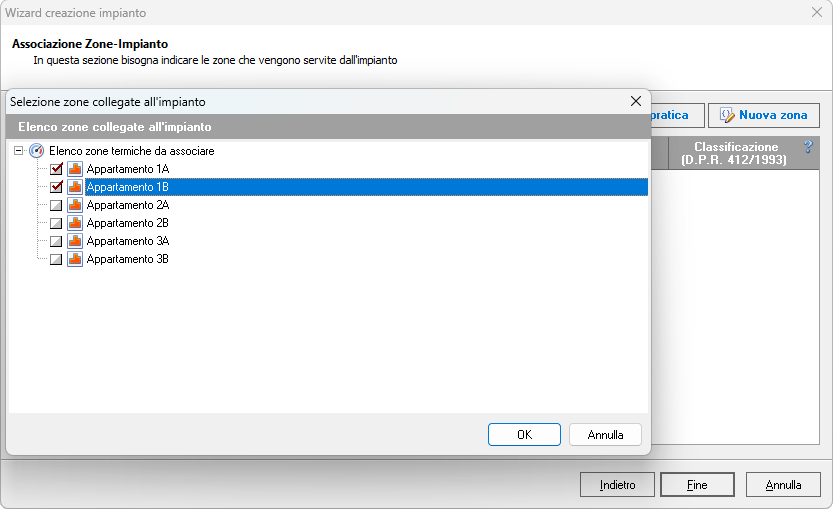This screenshot has height=509, width=833.
Task: Uncheck the Appartamento 1A checkbox
Action: click(56, 169)
